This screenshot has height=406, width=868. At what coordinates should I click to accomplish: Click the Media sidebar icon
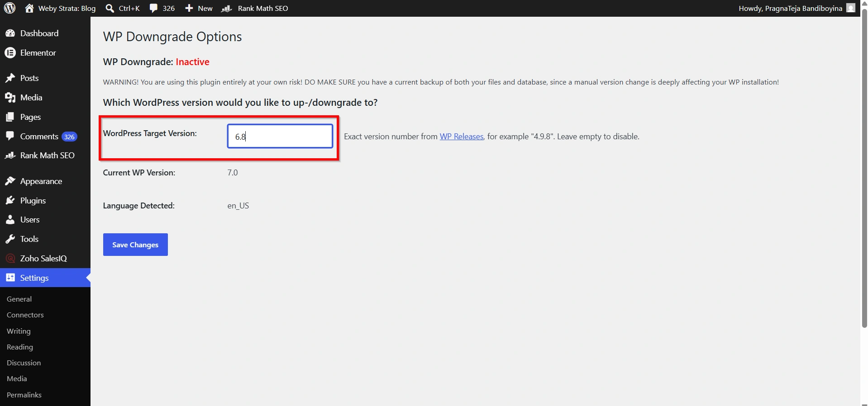[10, 98]
